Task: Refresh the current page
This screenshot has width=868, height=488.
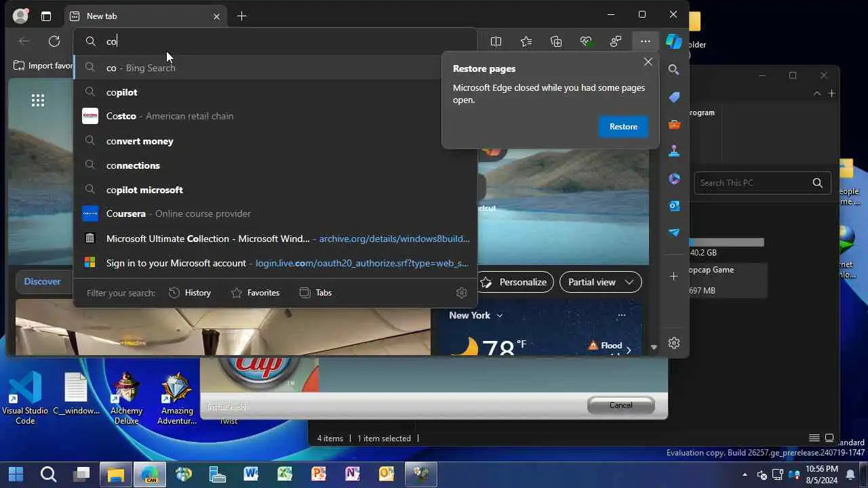Action: [x=54, y=41]
